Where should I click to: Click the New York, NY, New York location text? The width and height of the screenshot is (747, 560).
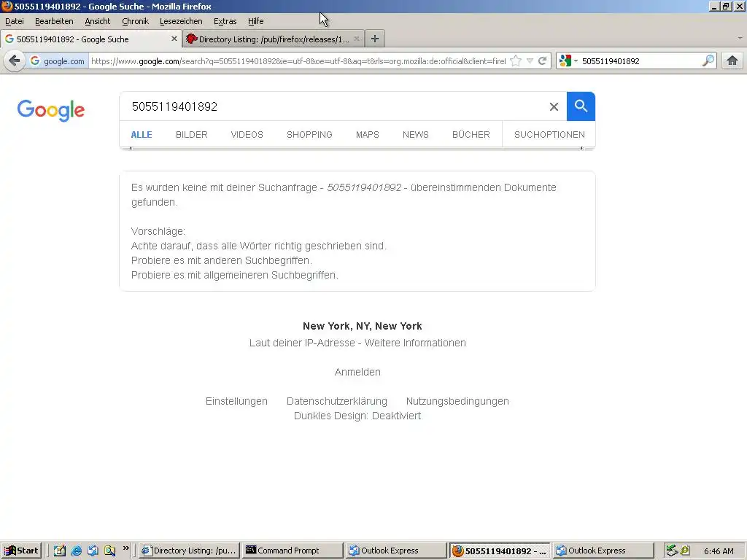pos(362,326)
